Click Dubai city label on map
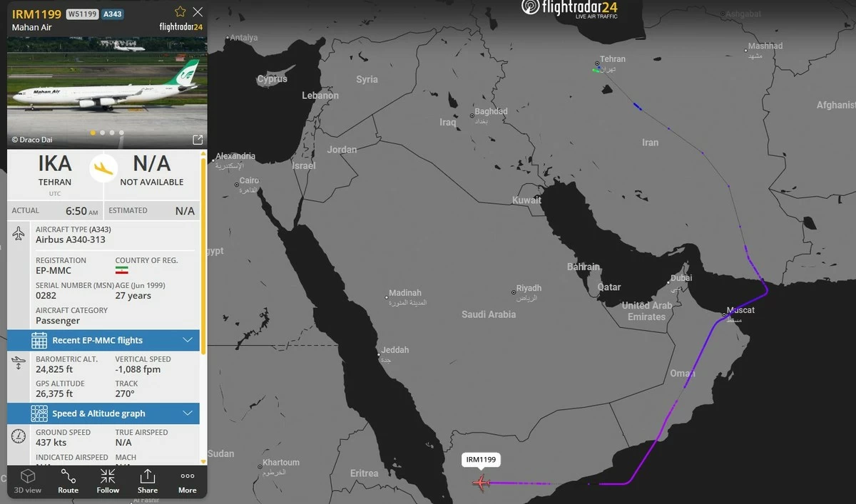This screenshot has width=856, height=504. [681, 278]
